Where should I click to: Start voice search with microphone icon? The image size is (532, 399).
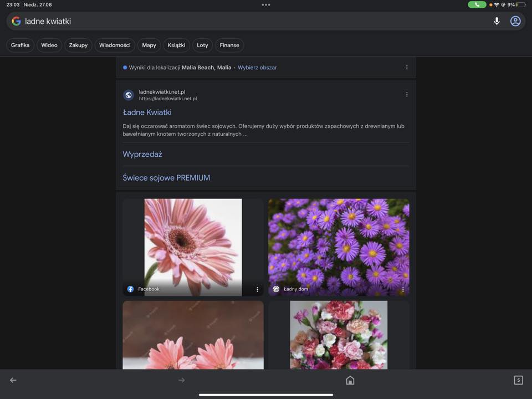[x=497, y=21]
